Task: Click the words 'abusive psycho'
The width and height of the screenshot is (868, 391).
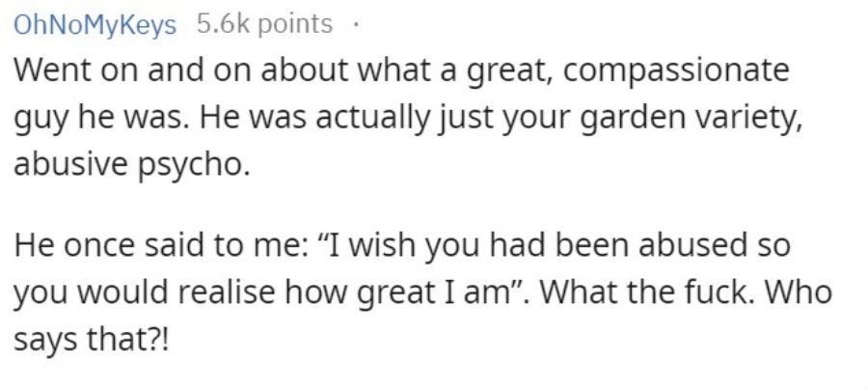Action: tap(128, 165)
